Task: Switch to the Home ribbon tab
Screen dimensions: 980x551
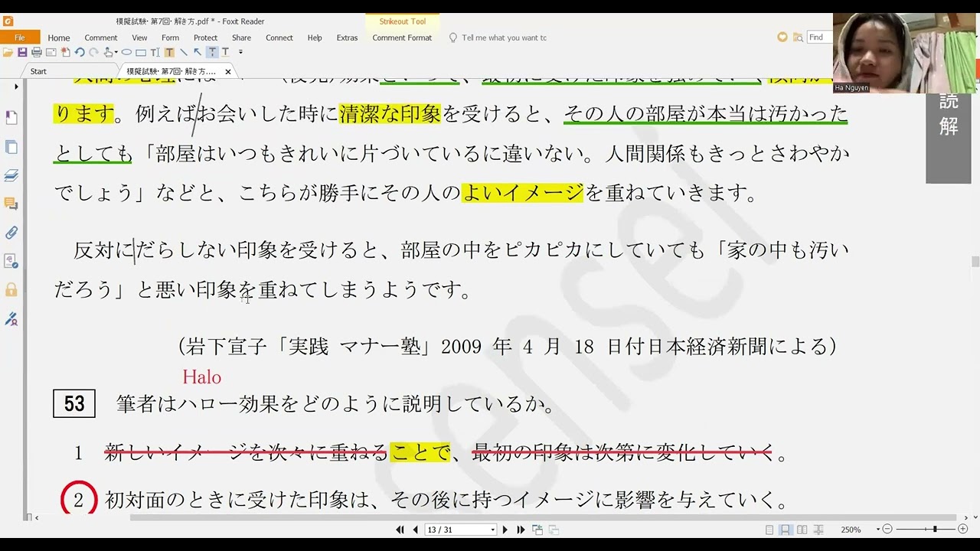Action: tap(58, 37)
